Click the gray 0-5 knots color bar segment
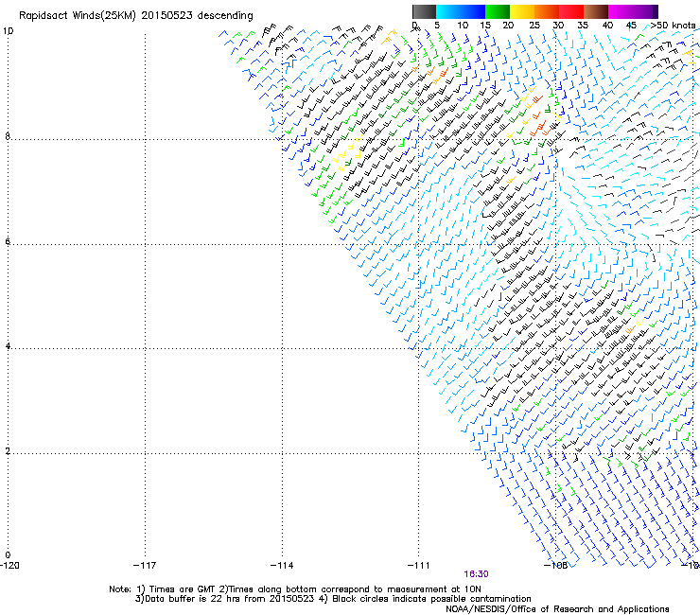This screenshot has width=700, height=615. click(x=424, y=11)
